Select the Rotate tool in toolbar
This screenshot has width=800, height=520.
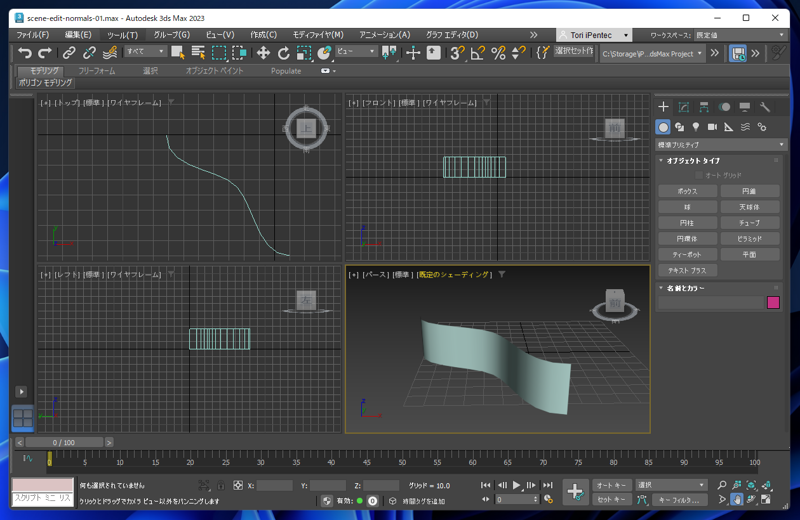(x=283, y=53)
